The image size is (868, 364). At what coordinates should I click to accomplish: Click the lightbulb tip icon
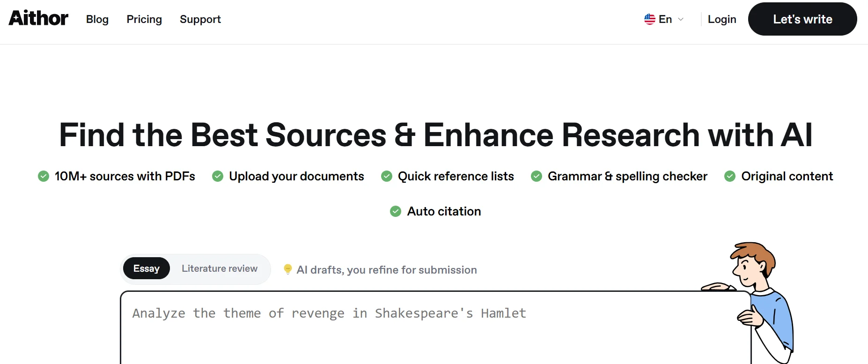tap(288, 269)
